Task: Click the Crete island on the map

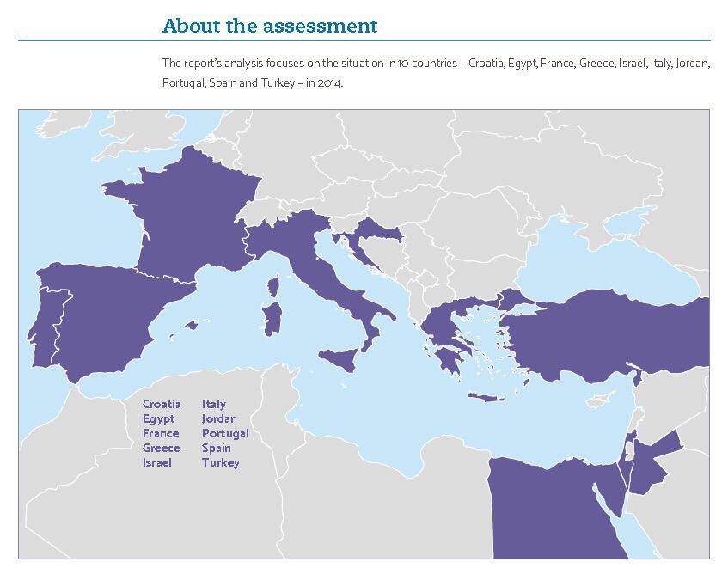Action: click(x=486, y=397)
